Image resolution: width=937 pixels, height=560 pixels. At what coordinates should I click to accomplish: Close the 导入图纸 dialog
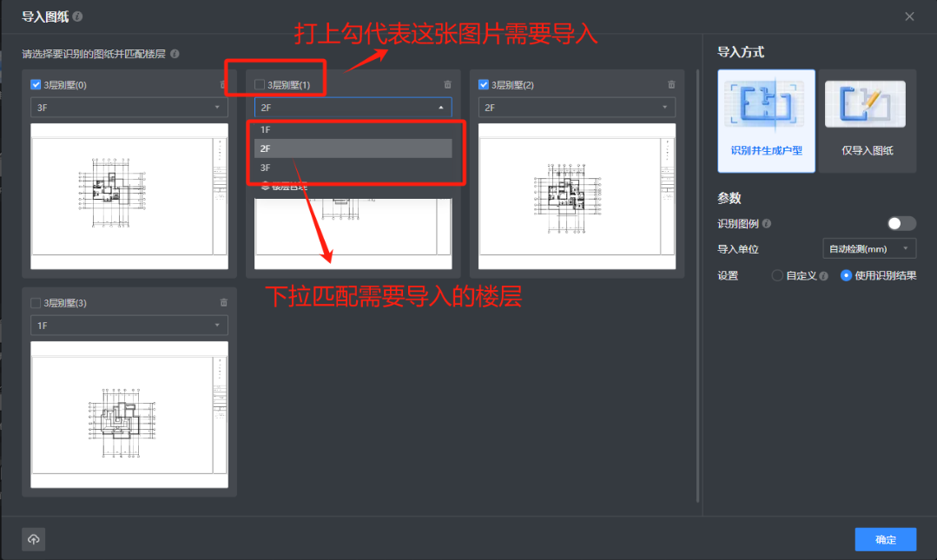[x=909, y=16]
